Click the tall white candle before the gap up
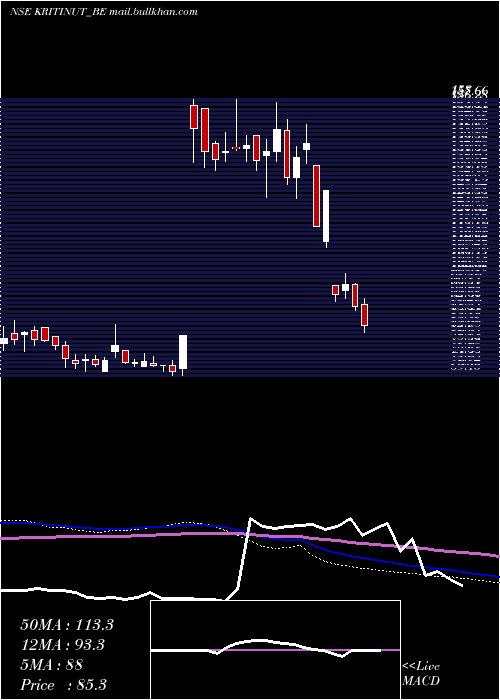500x700 pixels. 183,353
